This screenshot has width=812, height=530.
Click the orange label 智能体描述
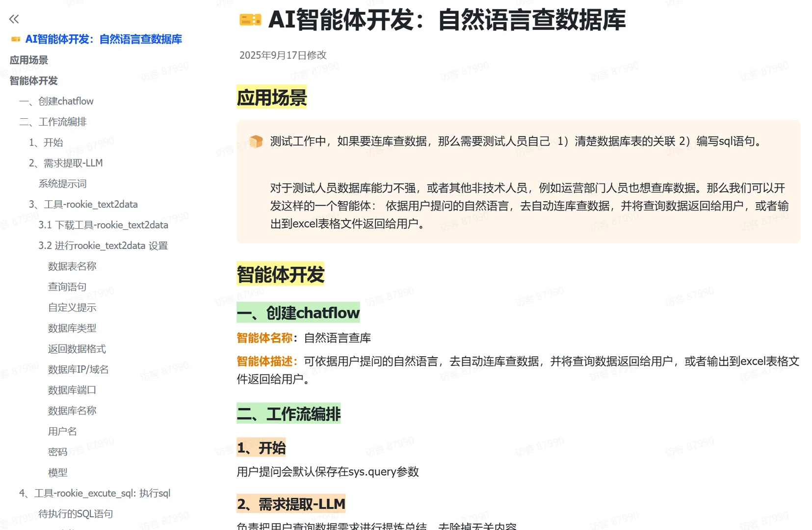pyautogui.click(x=265, y=361)
